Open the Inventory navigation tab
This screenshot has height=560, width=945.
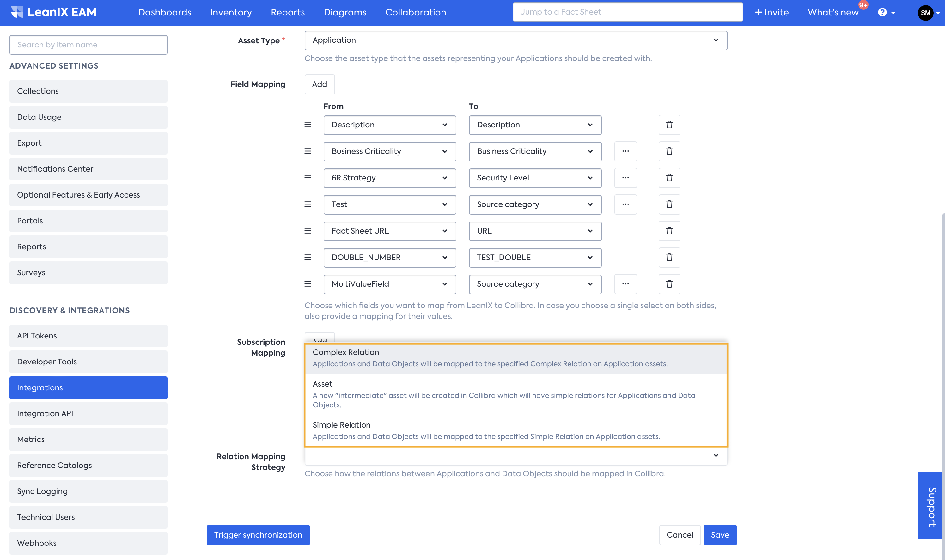click(231, 12)
